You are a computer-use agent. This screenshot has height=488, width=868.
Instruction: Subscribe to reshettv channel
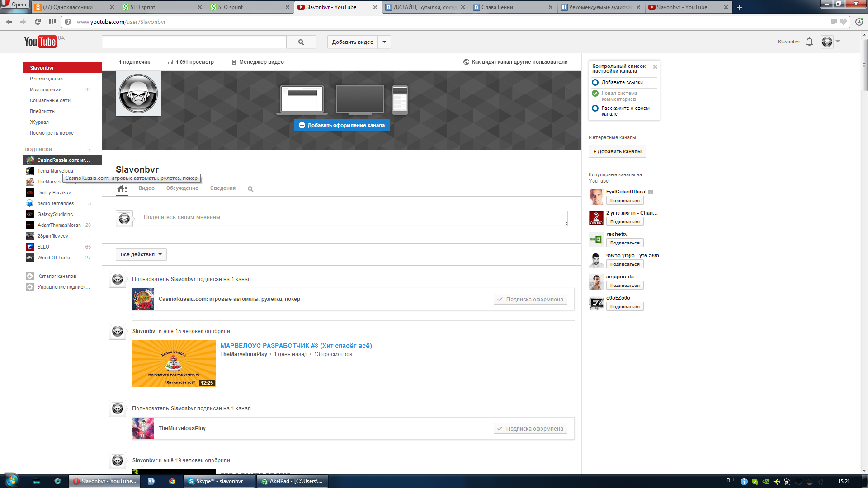tap(625, 243)
